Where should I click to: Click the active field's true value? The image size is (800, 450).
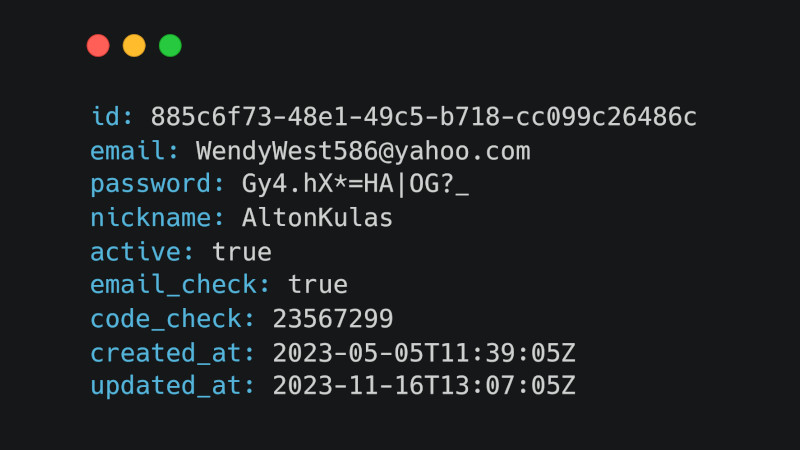point(242,252)
